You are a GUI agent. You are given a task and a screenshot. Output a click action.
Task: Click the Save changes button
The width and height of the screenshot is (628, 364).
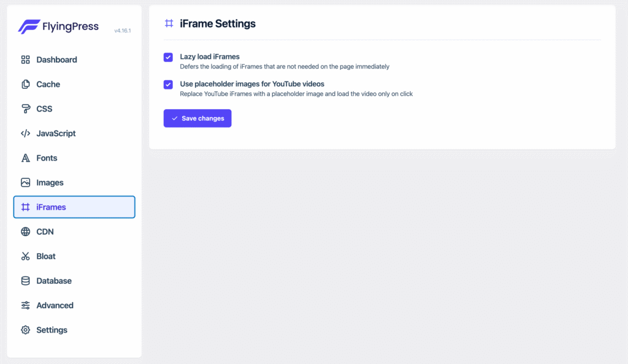point(197,118)
